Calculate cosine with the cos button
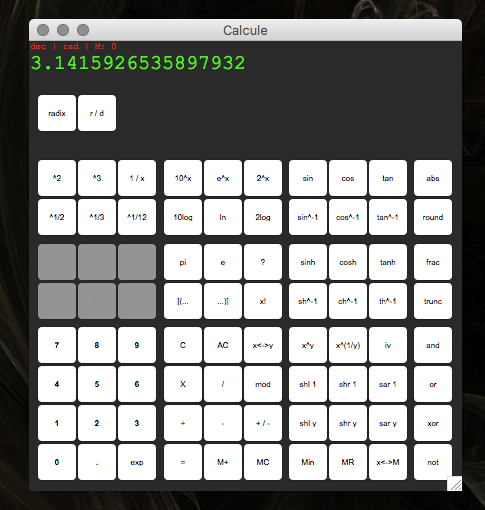Screen dimensions: 485x510 [x=348, y=178]
